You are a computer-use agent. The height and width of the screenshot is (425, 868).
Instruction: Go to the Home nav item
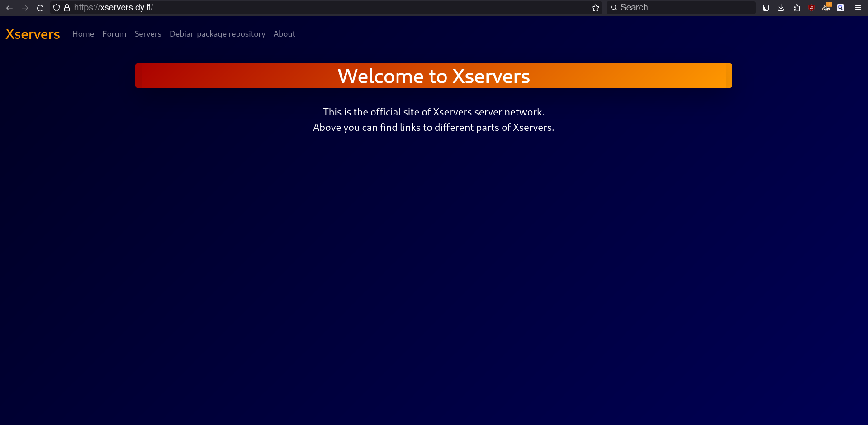(83, 34)
